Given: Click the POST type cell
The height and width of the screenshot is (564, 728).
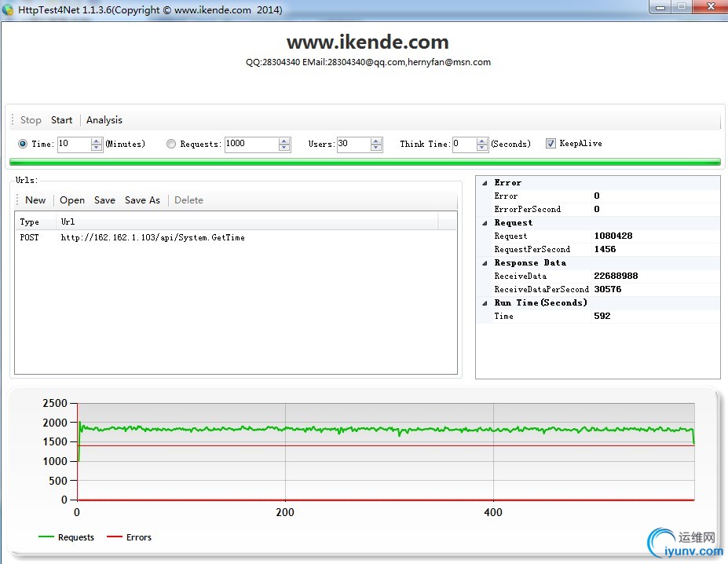Looking at the screenshot, I should [x=29, y=237].
